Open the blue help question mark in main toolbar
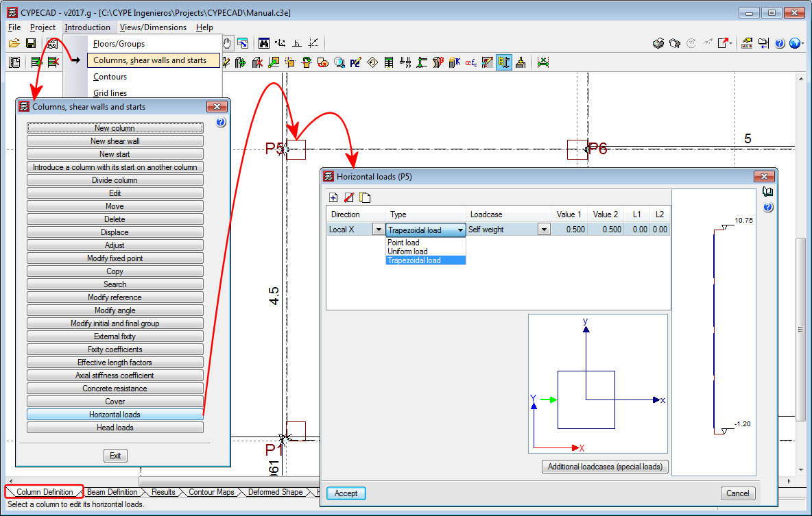Image resolution: width=812 pixels, height=516 pixels. [x=780, y=43]
